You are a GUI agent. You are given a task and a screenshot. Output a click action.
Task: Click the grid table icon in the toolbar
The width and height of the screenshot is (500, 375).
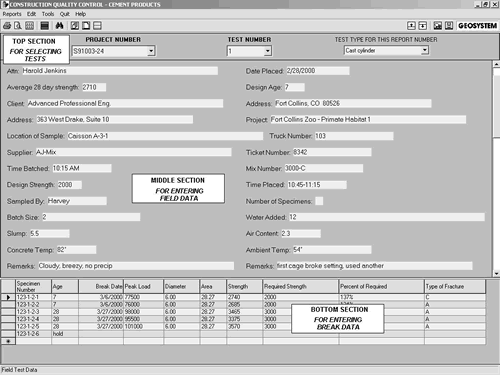pos(30,26)
